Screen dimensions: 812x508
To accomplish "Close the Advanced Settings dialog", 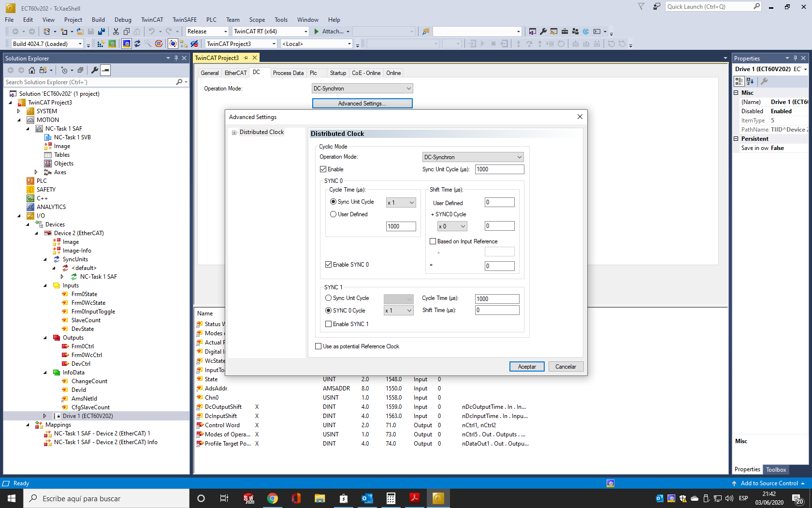I will click(x=580, y=117).
